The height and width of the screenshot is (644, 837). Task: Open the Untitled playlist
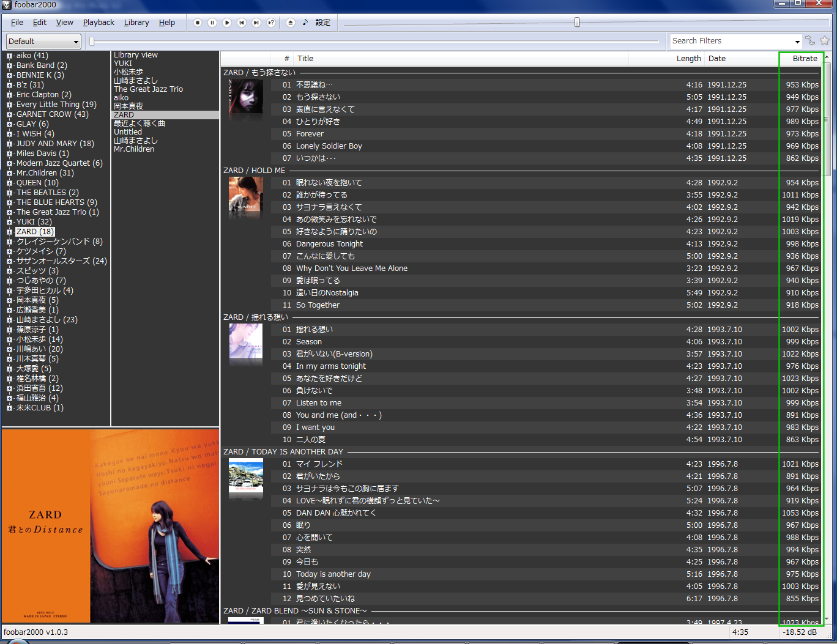(x=128, y=132)
